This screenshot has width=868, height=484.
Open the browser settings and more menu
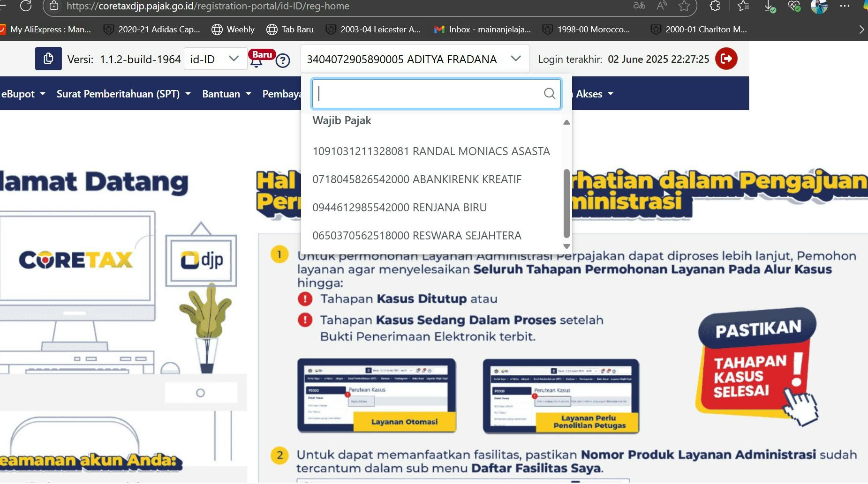pos(845,6)
